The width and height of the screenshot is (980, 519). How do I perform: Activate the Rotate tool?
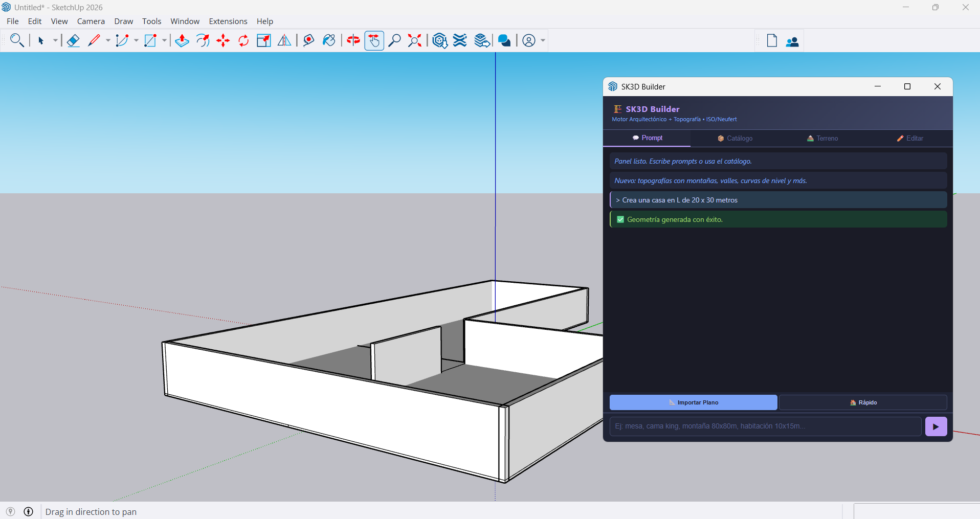[x=243, y=40]
